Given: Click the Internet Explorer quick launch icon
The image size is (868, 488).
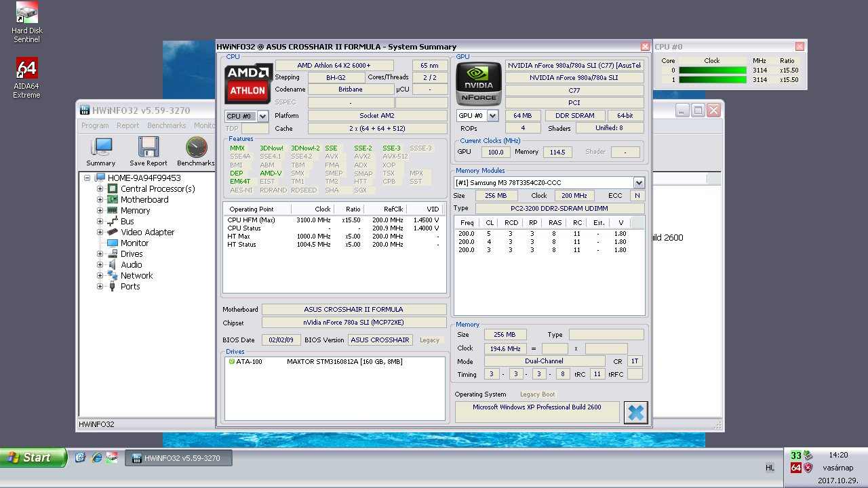Looking at the screenshot, I should (x=96, y=457).
